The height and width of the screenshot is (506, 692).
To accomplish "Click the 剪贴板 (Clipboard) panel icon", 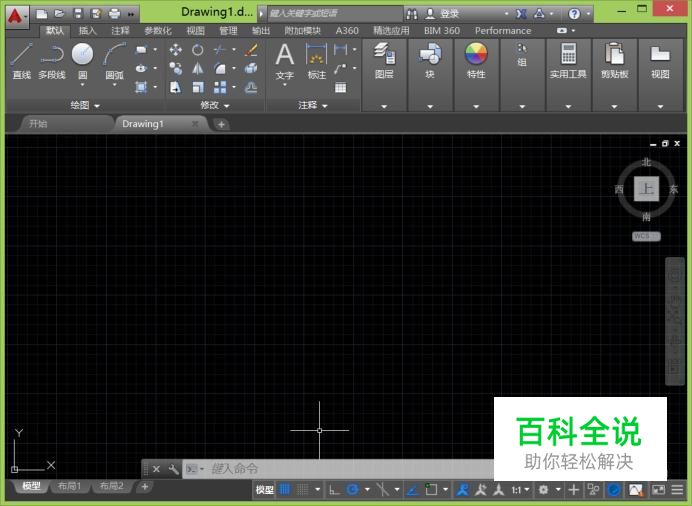I will pyautogui.click(x=616, y=57).
